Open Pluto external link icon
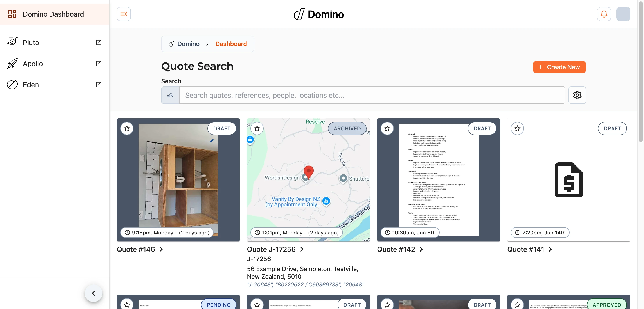This screenshot has height=309, width=644. point(99,43)
